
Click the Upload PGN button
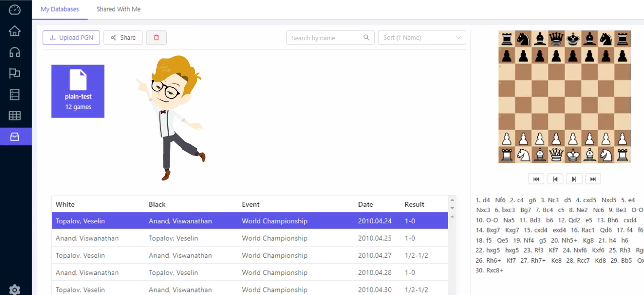click(x=71, y=38)
